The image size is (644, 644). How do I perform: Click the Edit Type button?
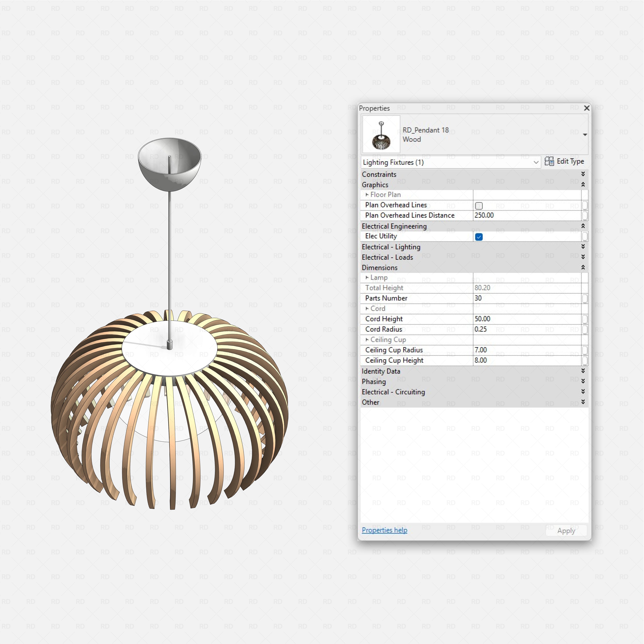click(x=564, y=161)
